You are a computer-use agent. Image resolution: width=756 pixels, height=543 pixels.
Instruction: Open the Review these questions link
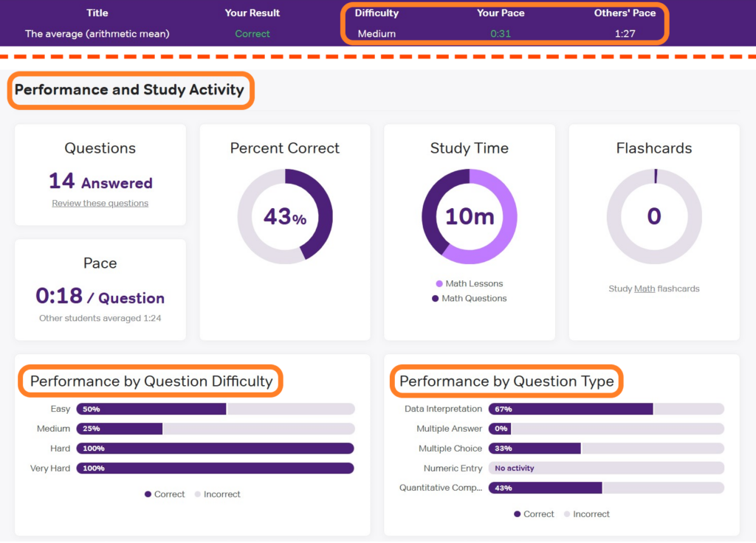click(100, 203)
